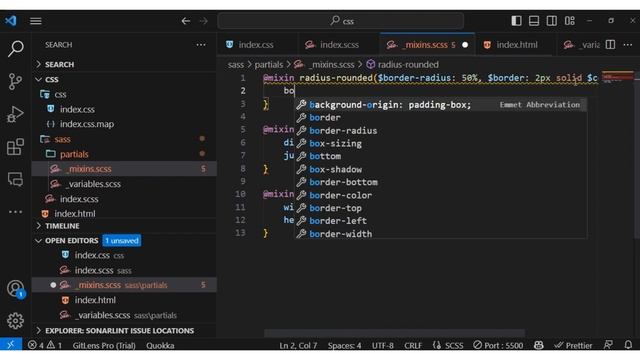
Task: Show additional activity bar views
Action: pyautogui.click(x=16, y=212)
